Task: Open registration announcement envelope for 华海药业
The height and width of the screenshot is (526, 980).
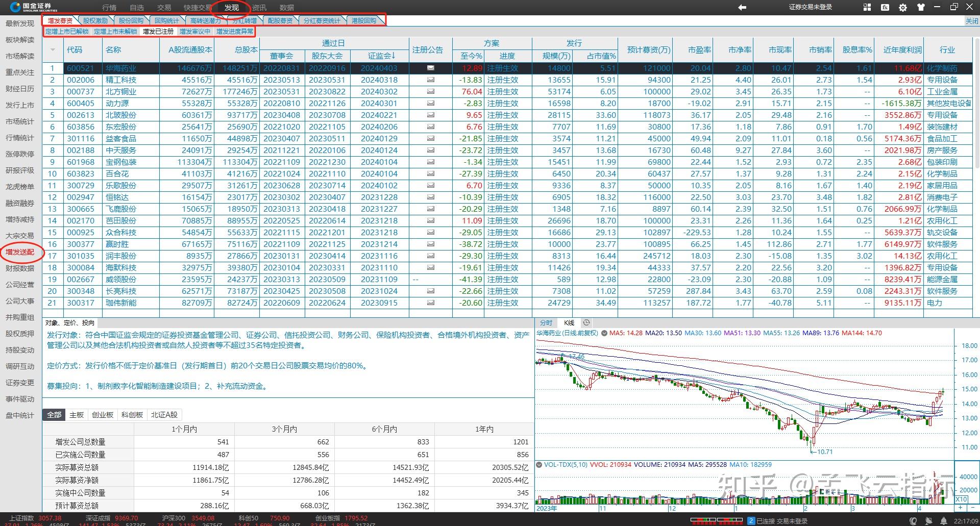Action: coord(430,68)
